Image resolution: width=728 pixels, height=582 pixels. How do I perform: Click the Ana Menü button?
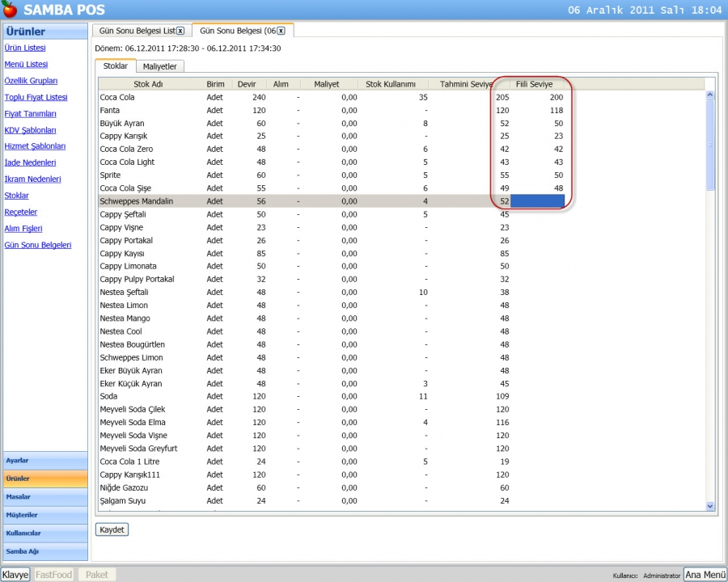tap(705, 575)
